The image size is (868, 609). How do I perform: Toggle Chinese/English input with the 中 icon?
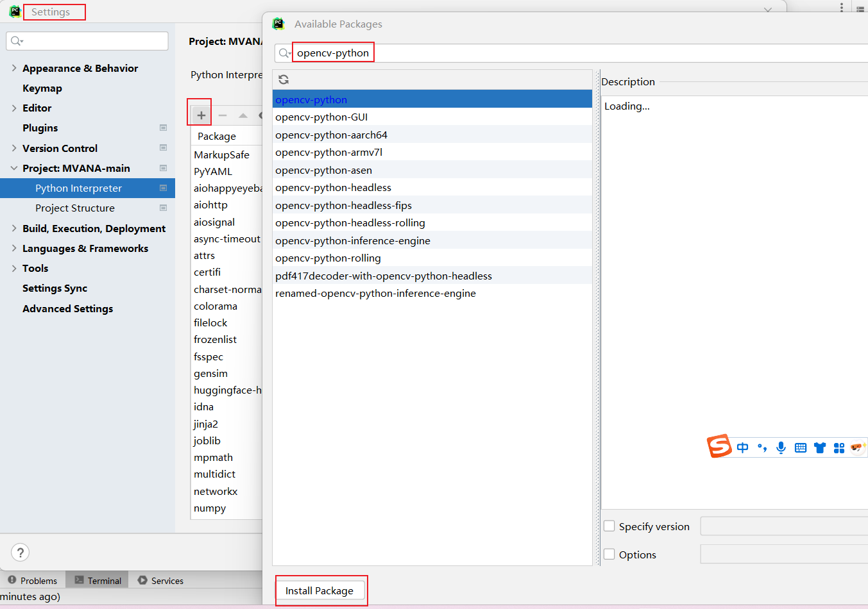point(742,447)
